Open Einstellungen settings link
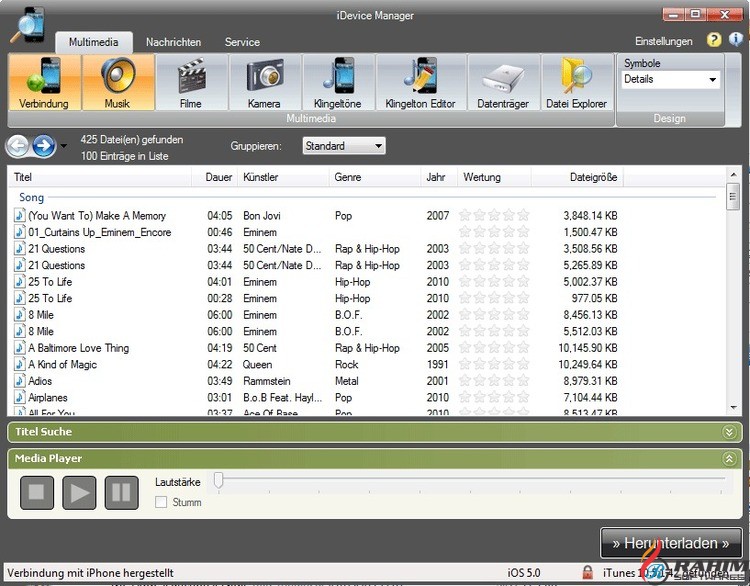750x586 pixels. click(x=663, y=41)
